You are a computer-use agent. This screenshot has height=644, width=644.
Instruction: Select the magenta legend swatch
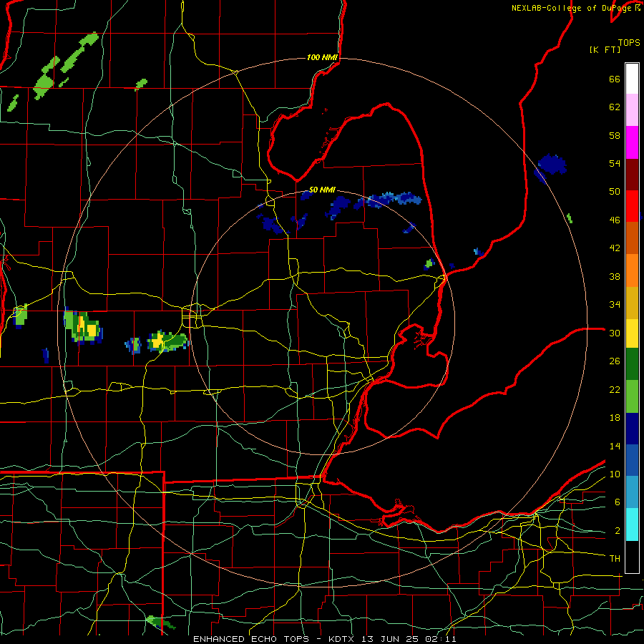tap(632, 142)
